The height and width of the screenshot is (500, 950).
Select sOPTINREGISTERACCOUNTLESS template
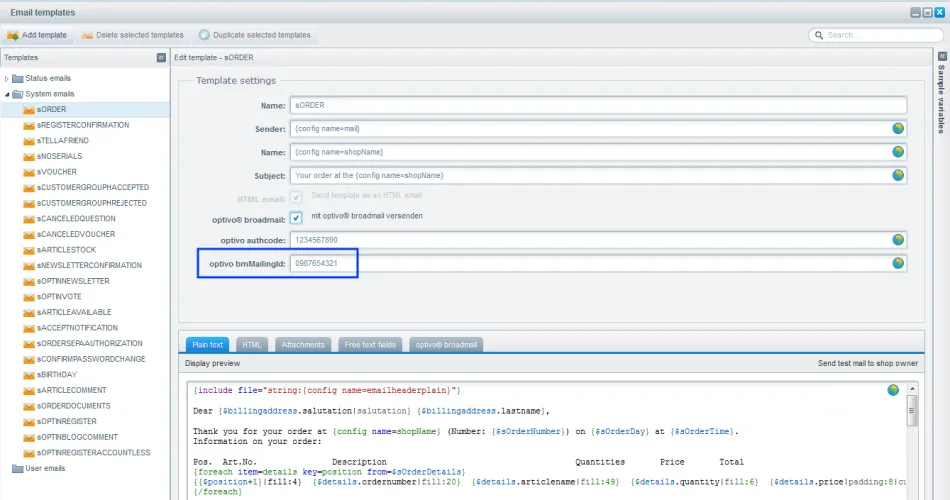pos(93,453)
